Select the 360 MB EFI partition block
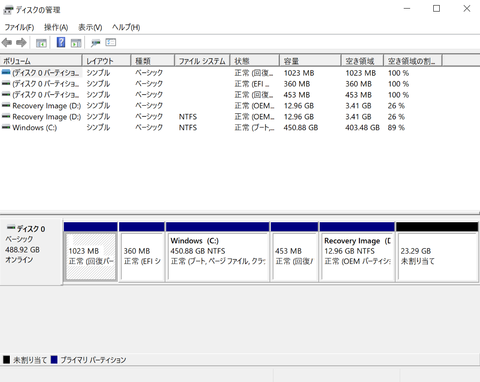The image size is (480, 382). [142, 252]
